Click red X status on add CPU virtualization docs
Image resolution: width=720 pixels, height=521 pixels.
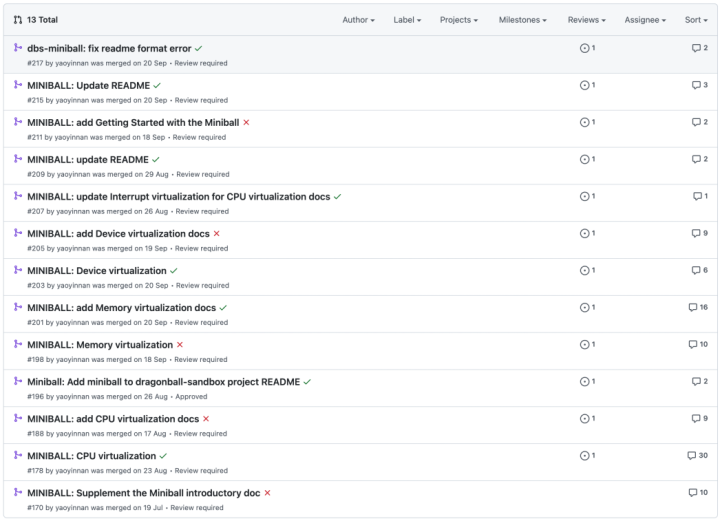(206, 418)
